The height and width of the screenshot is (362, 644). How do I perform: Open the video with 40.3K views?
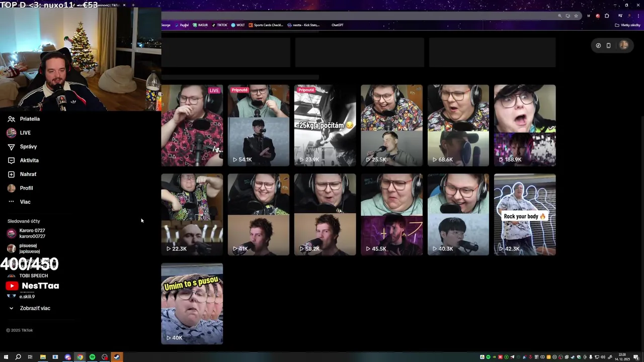coord(458,215)
